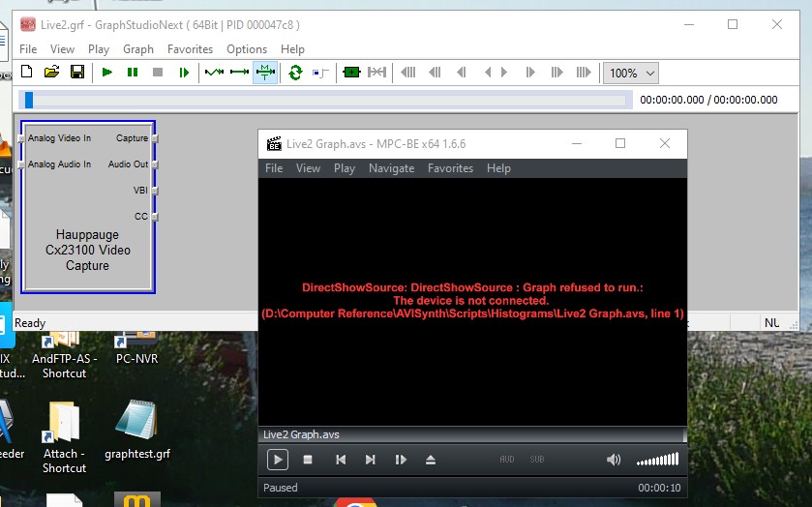Create a new graph in GraphStudioNext toolbar
The width and height of the screenshot is (812, 507).
27,72
